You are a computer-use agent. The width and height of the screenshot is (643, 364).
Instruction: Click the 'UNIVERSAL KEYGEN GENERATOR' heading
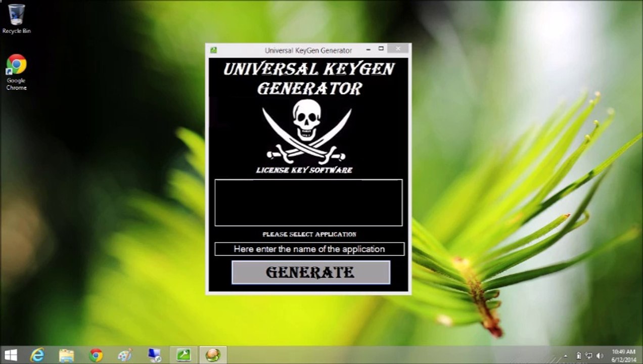309,79
